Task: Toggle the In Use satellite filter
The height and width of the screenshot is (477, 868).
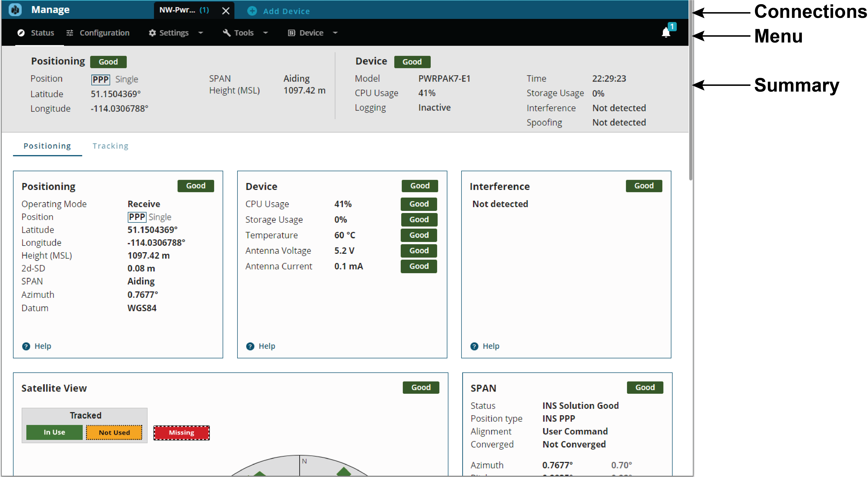Action: click(54, 432)
